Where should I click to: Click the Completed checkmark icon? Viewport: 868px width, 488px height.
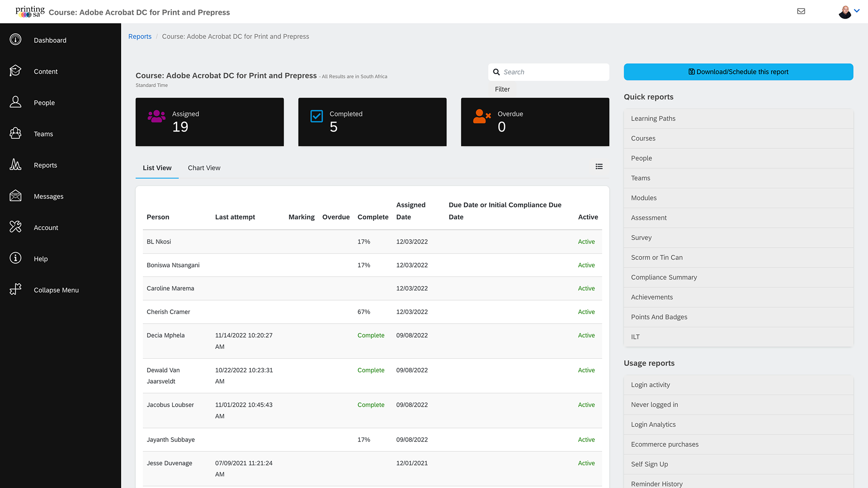[x=316, y=116]
